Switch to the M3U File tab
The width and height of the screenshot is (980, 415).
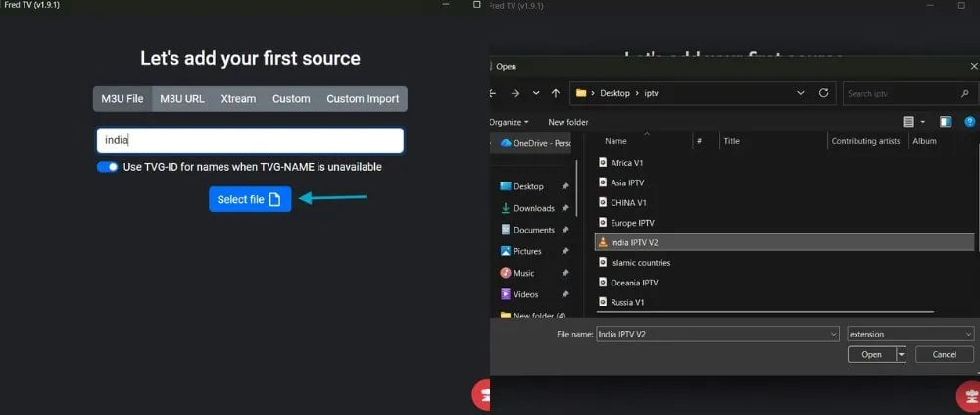point(122,99)
